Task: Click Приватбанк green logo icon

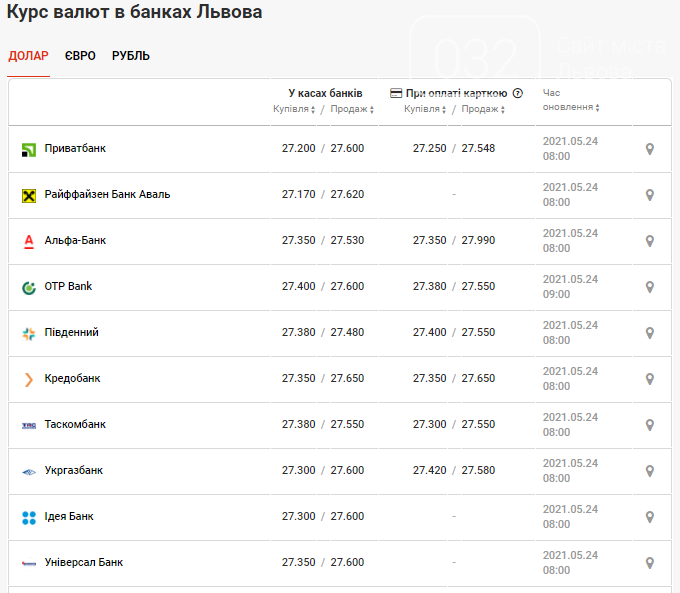Action: tap(29, 150)
